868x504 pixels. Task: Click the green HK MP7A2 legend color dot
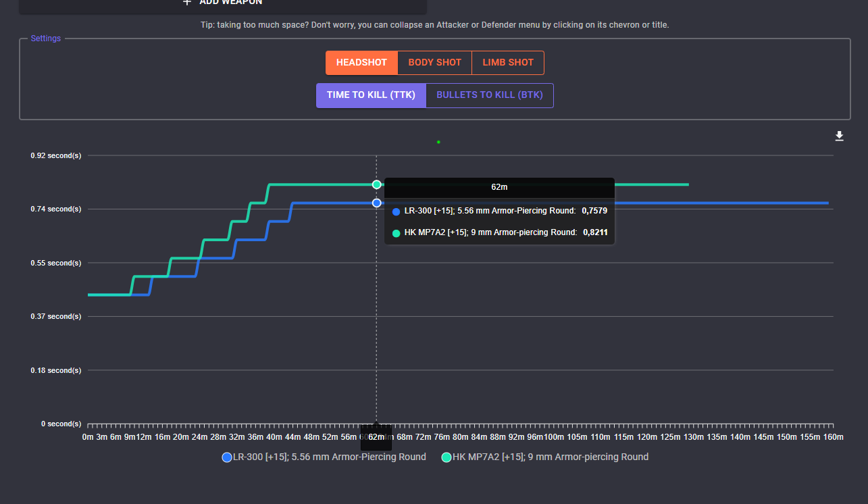[446, 457]
